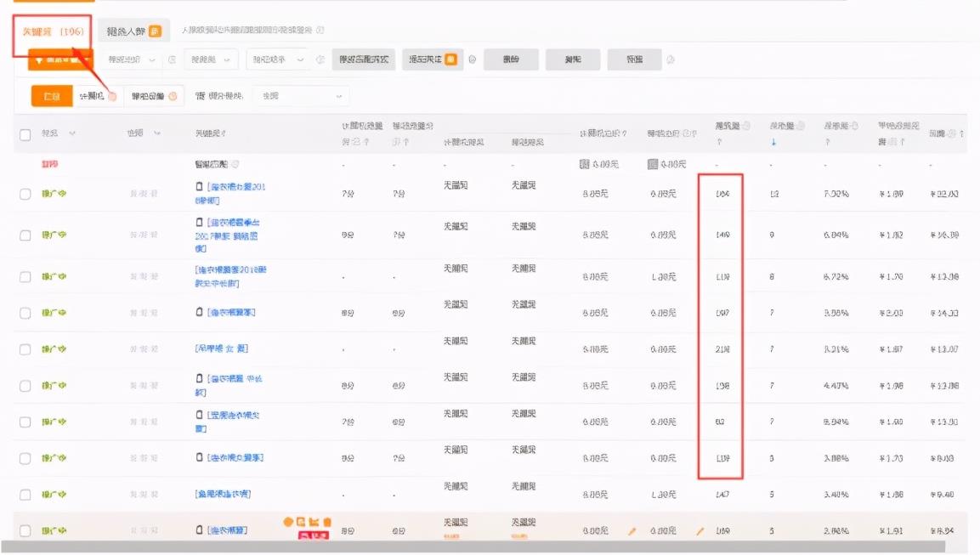Click the grey button left of the orange-badged button
Viewport: 980px width, 555px height.
coord(363,59)
